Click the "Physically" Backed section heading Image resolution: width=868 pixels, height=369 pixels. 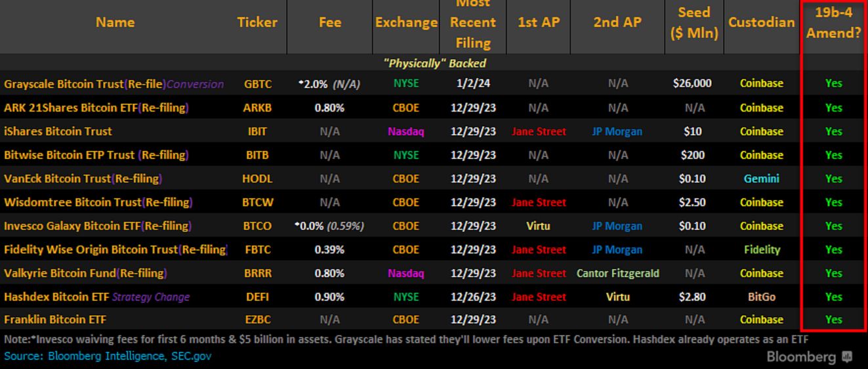click(x=434, y=64)
